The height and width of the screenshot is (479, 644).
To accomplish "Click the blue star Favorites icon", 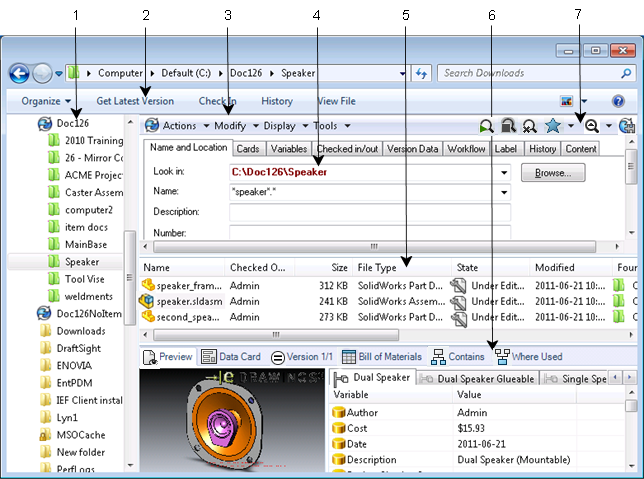I will coord(552,126).
